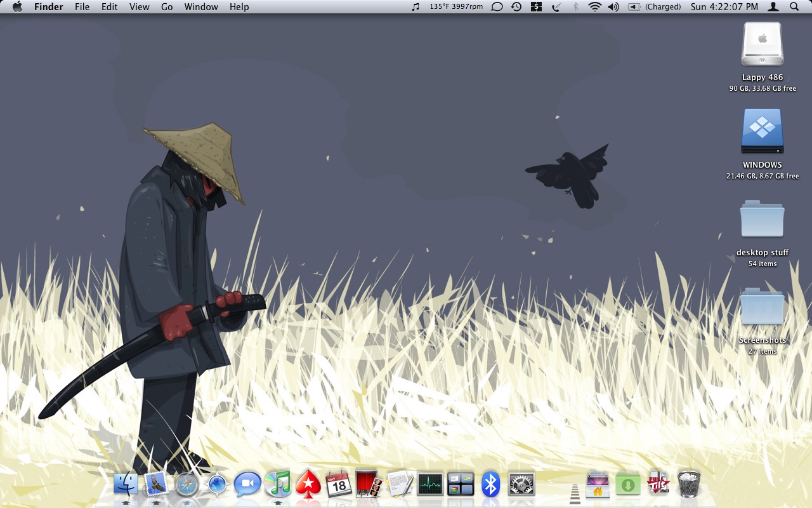
Task: Open System Preferences gear icon
Action: click(521, 485)
